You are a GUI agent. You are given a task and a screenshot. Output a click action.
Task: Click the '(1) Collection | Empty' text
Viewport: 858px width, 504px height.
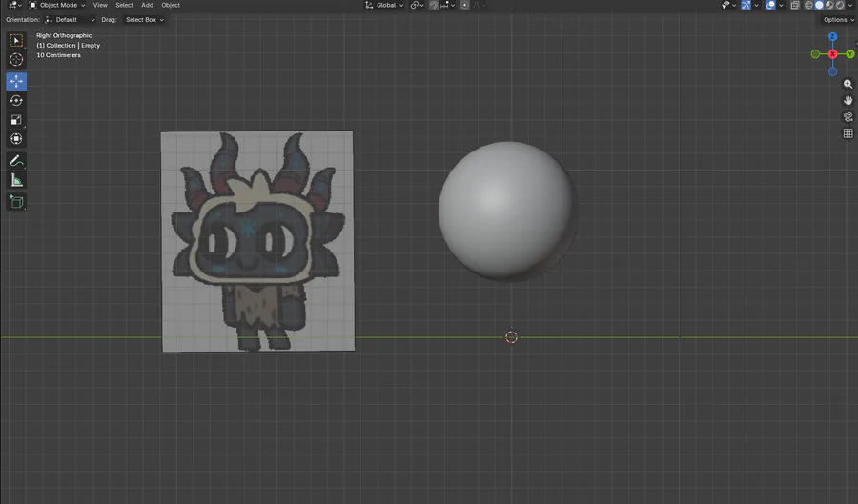69,46
